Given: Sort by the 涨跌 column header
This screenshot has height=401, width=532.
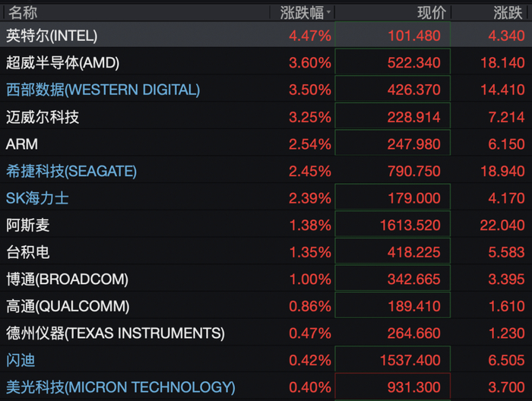Looking at the screenshot, I should [x=508, y=13].
